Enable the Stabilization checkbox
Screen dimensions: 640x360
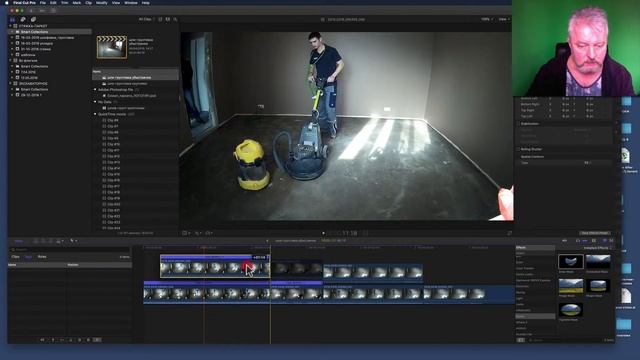(518, 124)
